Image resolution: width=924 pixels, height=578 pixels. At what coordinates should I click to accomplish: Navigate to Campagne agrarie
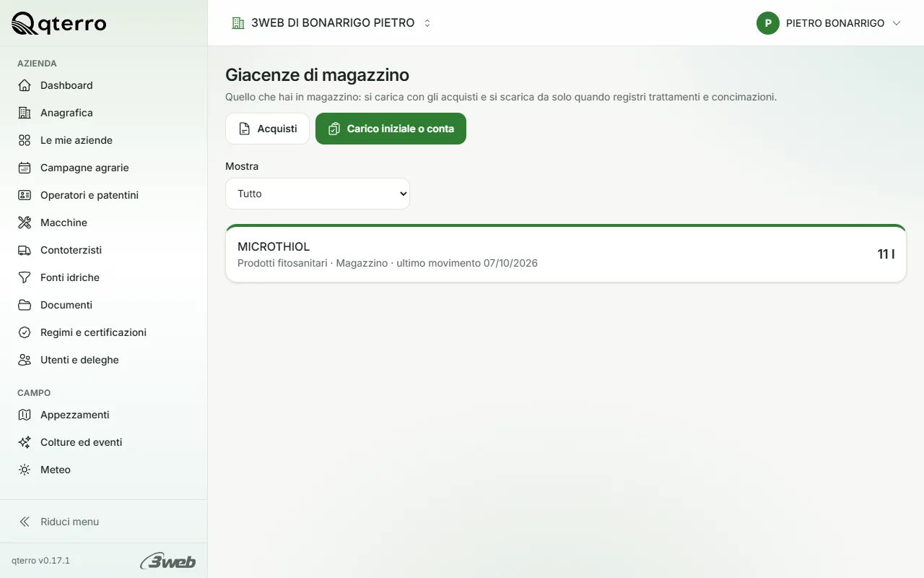click(x=104, y=168)
